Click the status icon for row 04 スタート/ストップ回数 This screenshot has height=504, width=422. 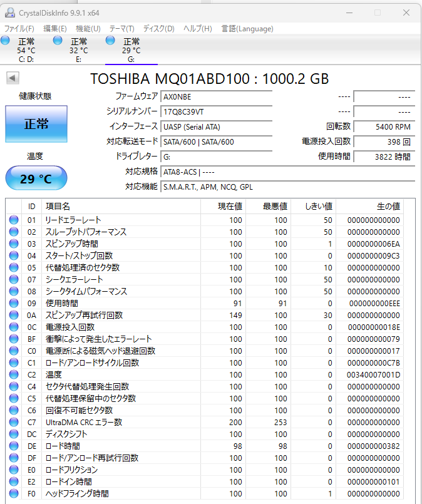coord(14,255)
